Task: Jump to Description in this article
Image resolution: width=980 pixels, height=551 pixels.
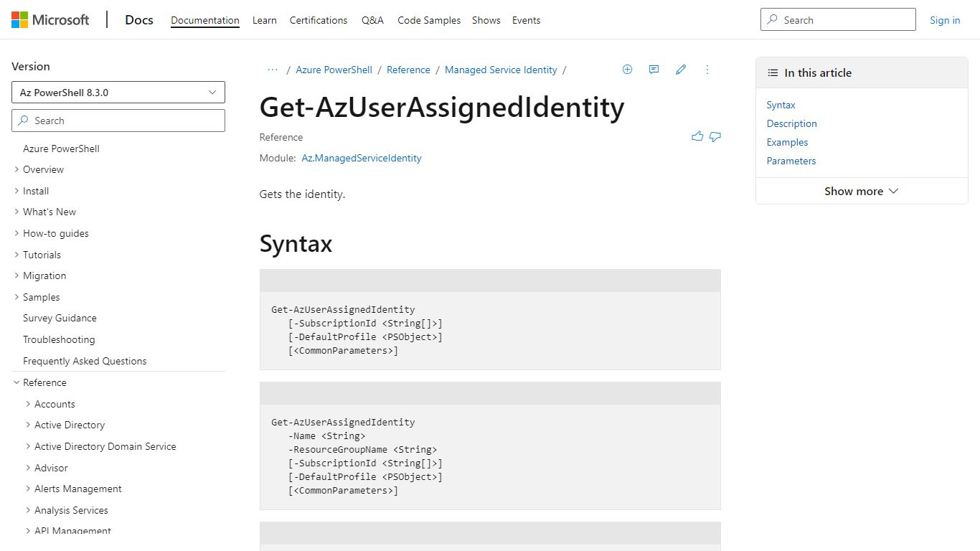Action: 791,123
